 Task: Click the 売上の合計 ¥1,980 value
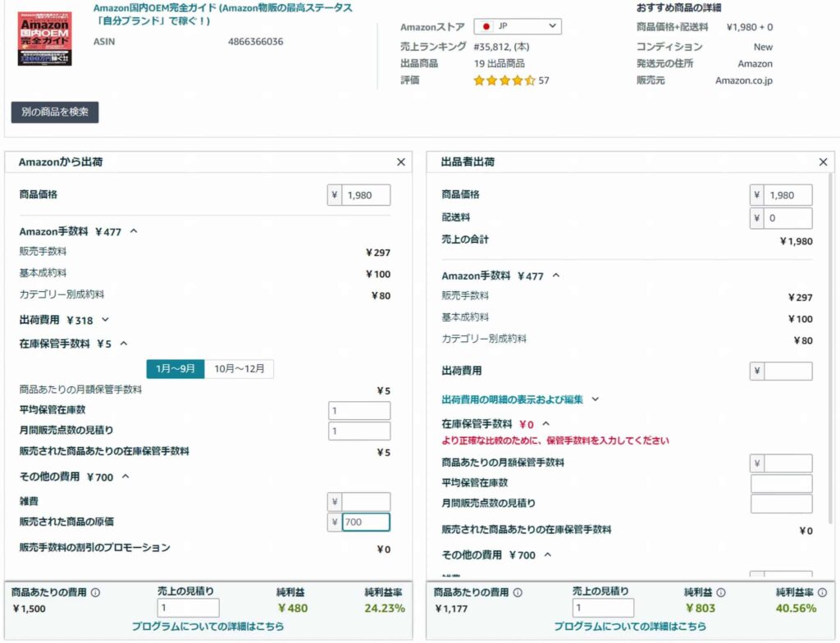[796, 241]
